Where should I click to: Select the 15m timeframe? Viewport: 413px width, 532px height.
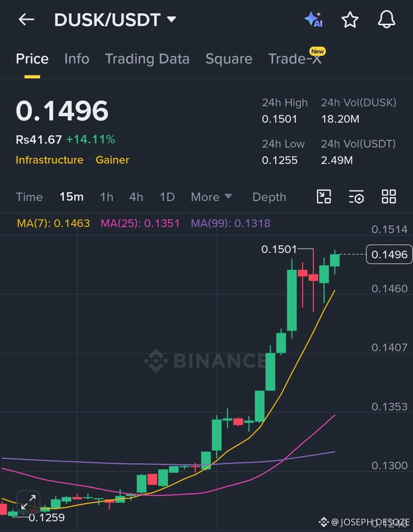pos(72,197)
